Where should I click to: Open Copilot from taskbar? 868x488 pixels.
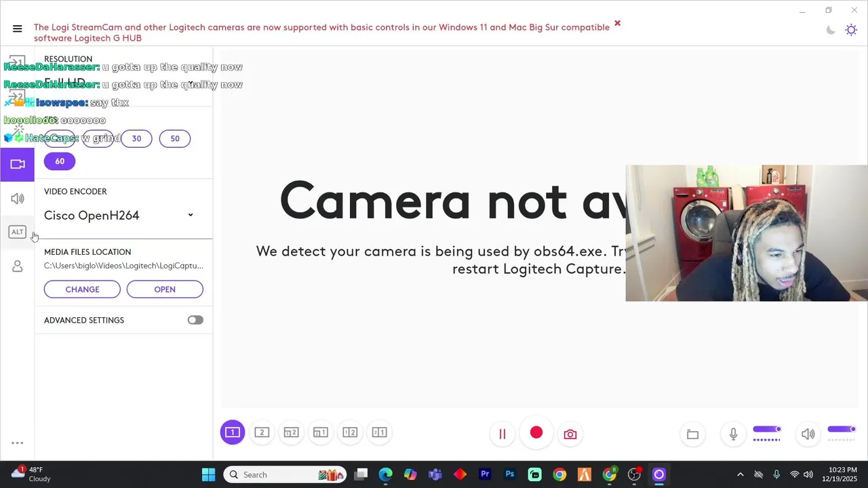point(410,474)
